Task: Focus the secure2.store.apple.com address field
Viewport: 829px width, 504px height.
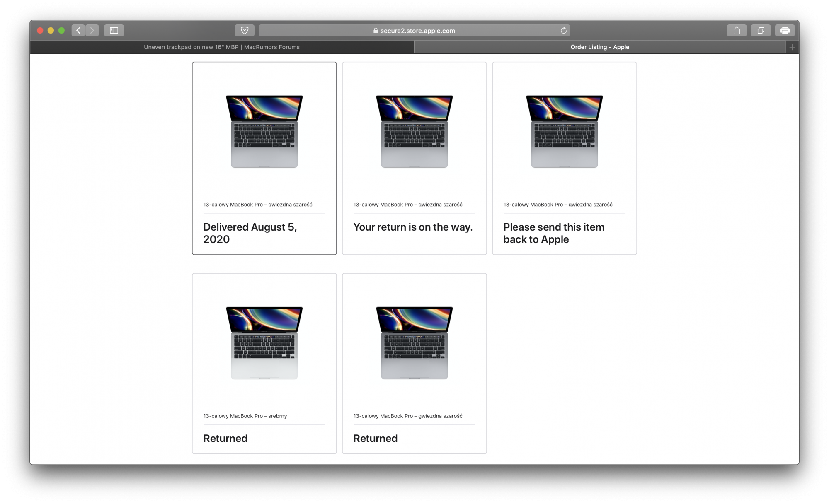Action: tap(414, 30)
